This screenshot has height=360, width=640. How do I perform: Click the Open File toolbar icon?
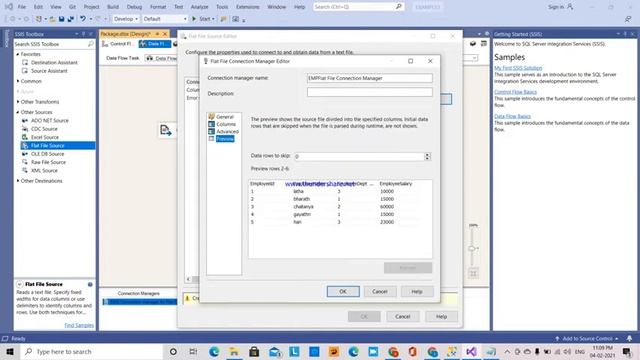point(52,19)
